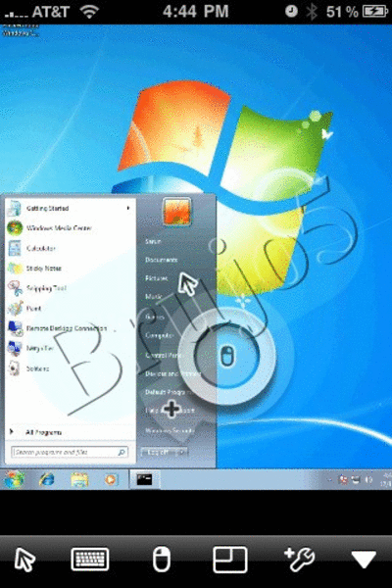Open Devices and Printers
Screen dimensions: 392x588
[x=172, y=374]
